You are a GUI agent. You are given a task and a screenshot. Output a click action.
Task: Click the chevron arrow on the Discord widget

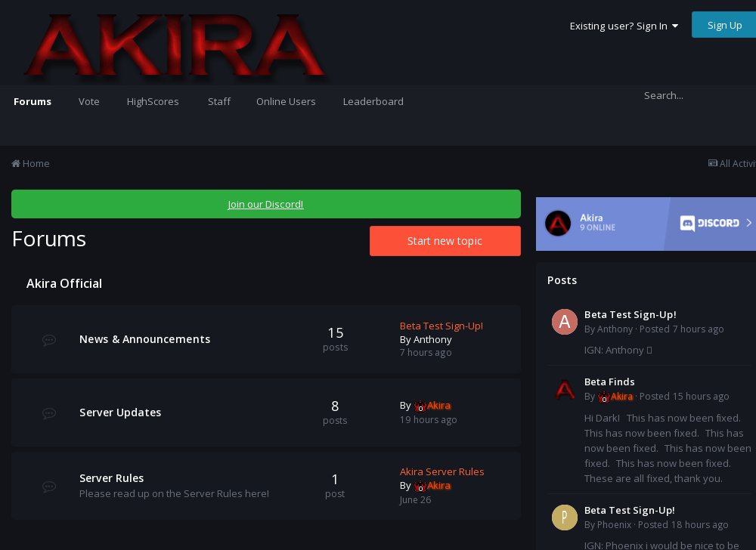pos(748,223)
